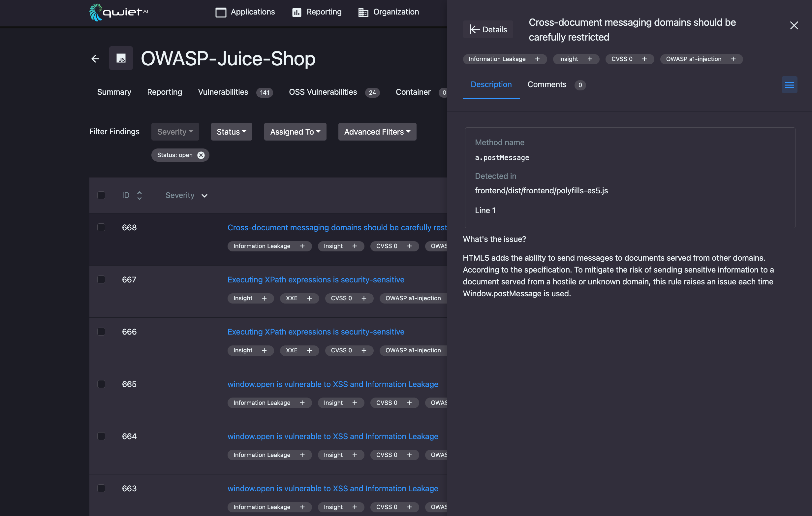Remove the Status: open filter chip
The image size is (812, 516).
tap(201, 155)
